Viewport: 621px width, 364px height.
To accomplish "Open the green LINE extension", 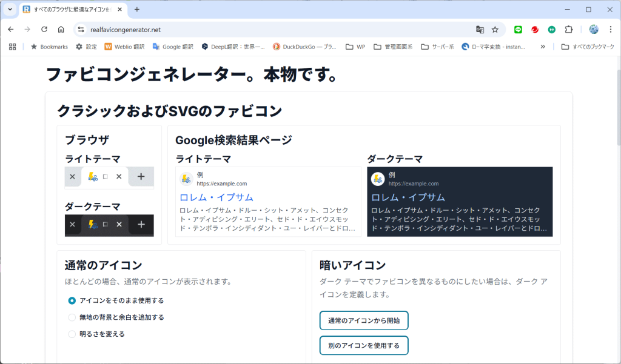I will (x=518, y=30).
